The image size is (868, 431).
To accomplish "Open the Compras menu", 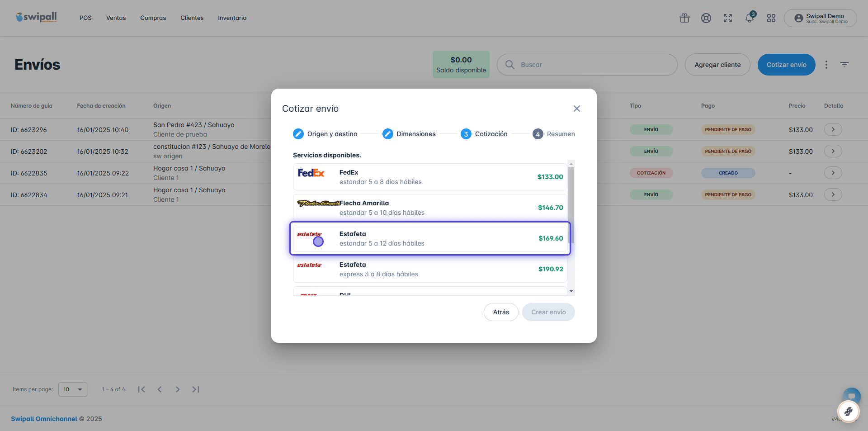I will tap(153, 18).
